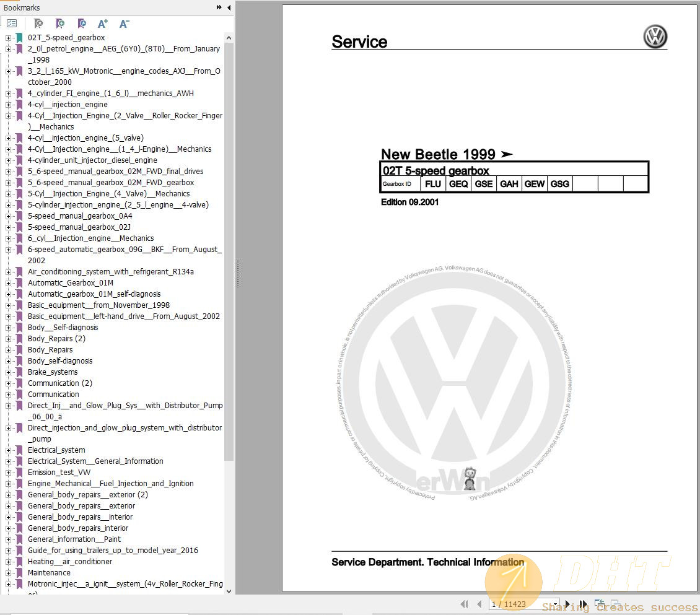Screen dimensions: 700x615
Task: Click the bookmarks scrollbar up arrow
Action: (x=229, y=38)
